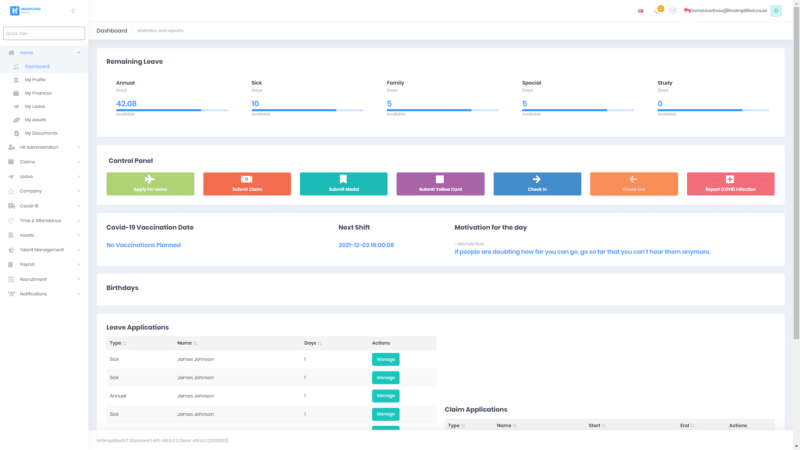Sort Leave Applications by Name column
Screen dimensions: 800x450
(x=195, y=343)
